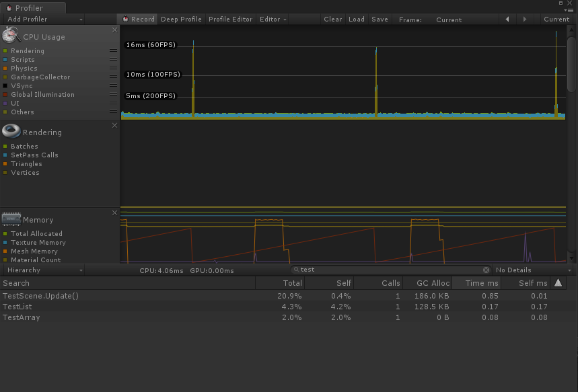Toggle Material Count series visibility
The image size is (578, 392).
click(x=5, y=260)
